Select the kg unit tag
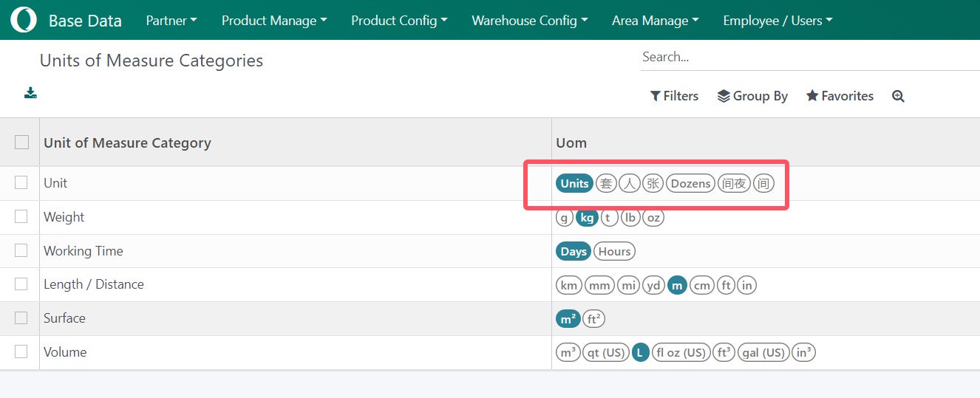Viewport: 980px width, 398px height. point(587,218)
